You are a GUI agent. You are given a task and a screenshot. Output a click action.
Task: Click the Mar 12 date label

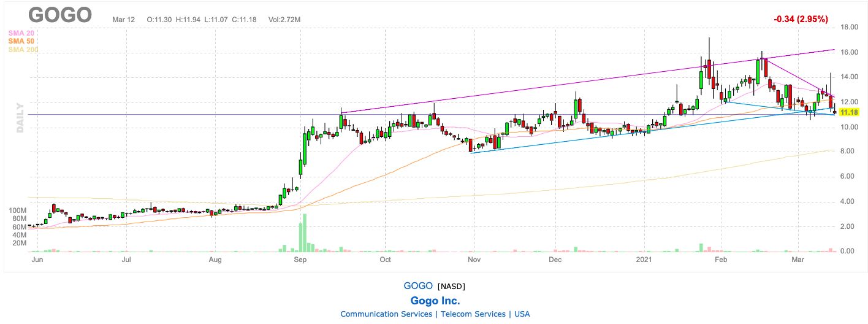tap(123, 20)
